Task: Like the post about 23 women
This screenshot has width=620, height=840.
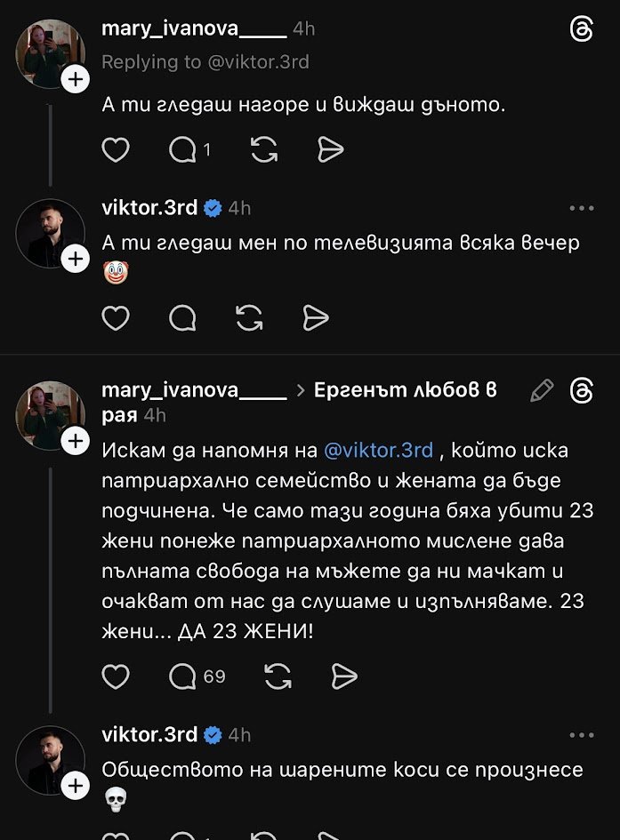Action: coord(116,676)
